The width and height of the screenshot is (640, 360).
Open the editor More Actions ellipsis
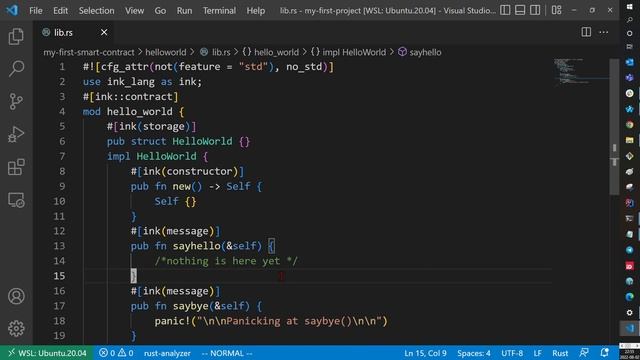pyautogui.click(x=603, y=32)
